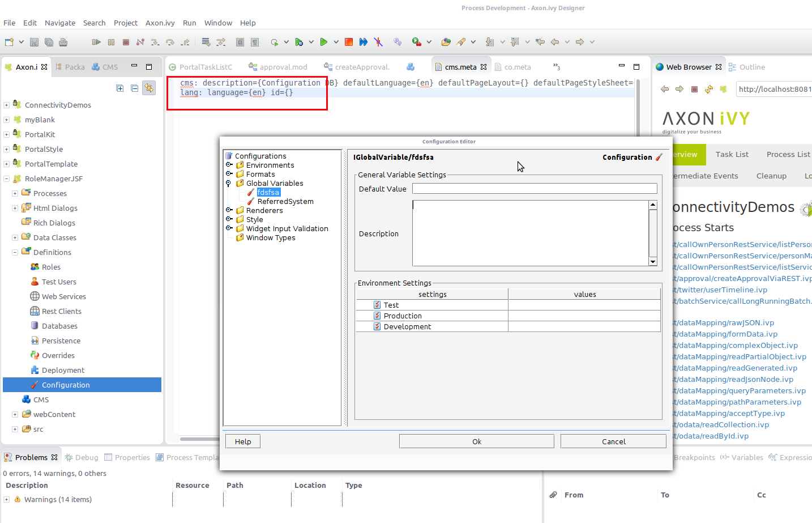Select Test Users under Definitions
Screen dimensions: 812x523
[59, 282]
